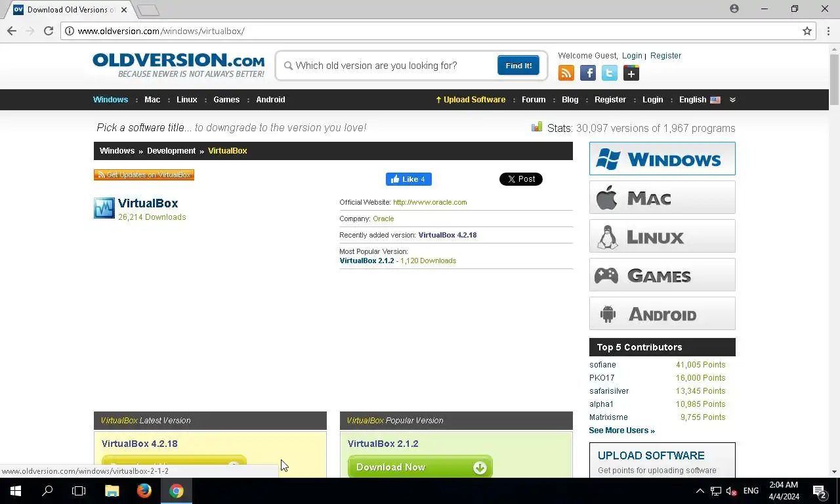The width and height of the screenshot is (840, 504).
Task: Click the page's vertical scrollbar thumb
Action: tap(835, 79)
